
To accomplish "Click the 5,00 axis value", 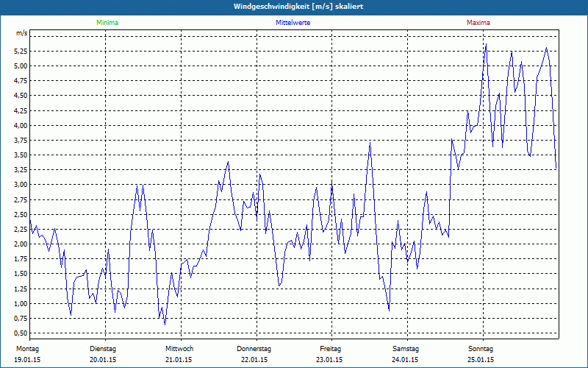I will pyautogui.click(x=21, y=66).
